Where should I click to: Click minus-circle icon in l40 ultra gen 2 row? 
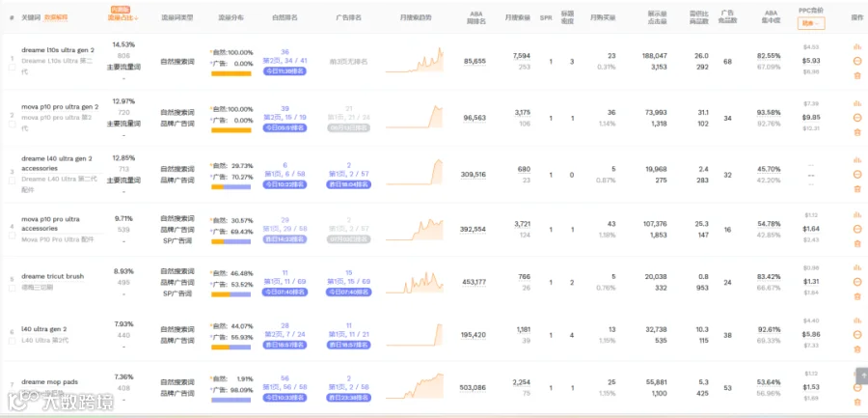(x=857, y=334)
